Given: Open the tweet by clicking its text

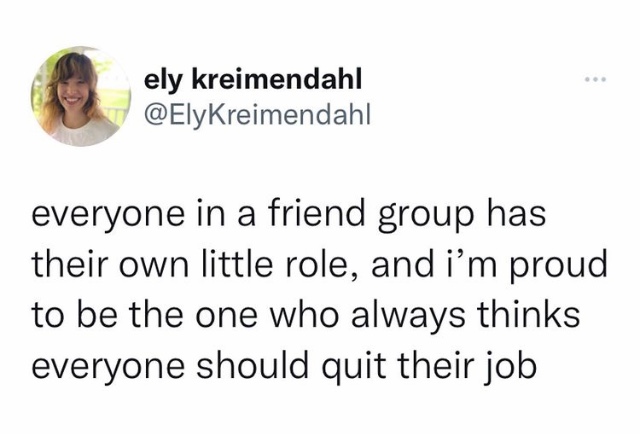Looking at the screenshot, I should (319, 290).
